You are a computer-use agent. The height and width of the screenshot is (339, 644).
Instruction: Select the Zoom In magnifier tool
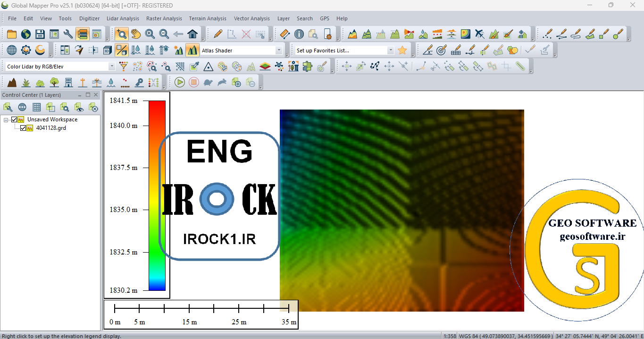point(150,34)
